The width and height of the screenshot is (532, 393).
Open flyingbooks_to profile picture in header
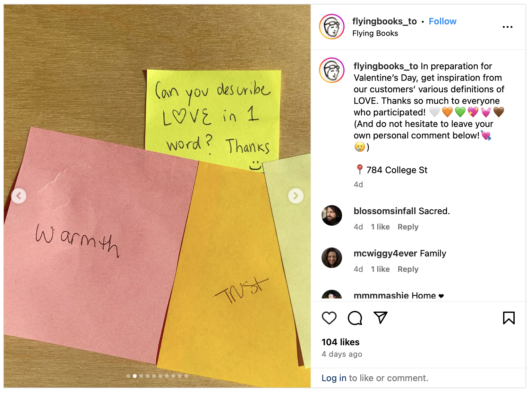[332, 27]
